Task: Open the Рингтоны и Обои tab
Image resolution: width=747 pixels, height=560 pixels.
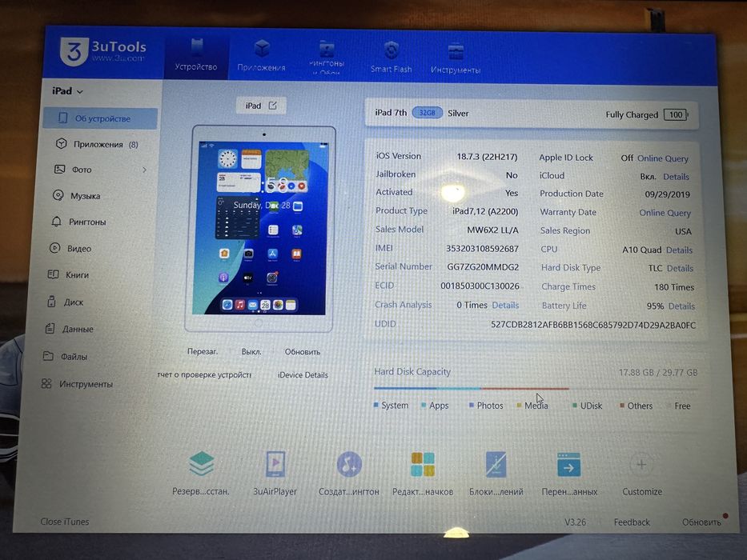Action: pos(327,57)
